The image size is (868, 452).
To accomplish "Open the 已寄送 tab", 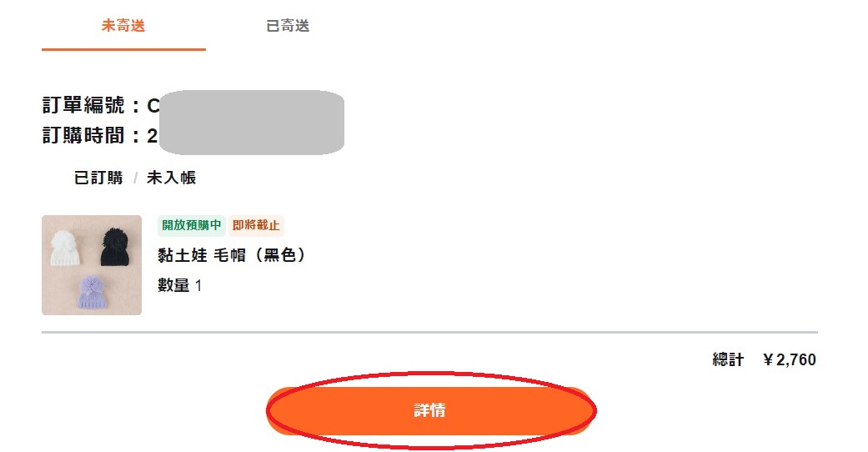I will tap(288, 26).
